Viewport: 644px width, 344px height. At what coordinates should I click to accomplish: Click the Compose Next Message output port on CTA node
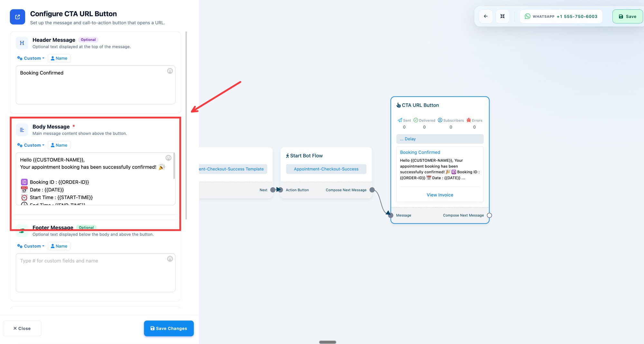[x=489, y=215]
